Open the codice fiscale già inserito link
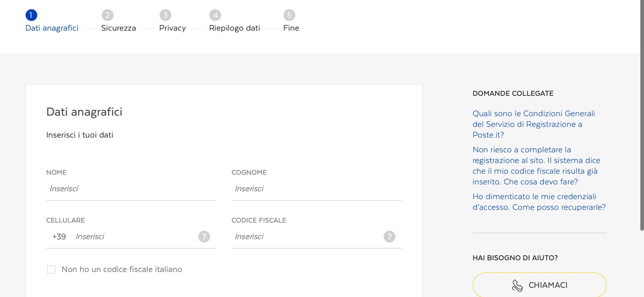The height and width of the screenshot is (297, 644). (x=536, y=166)
